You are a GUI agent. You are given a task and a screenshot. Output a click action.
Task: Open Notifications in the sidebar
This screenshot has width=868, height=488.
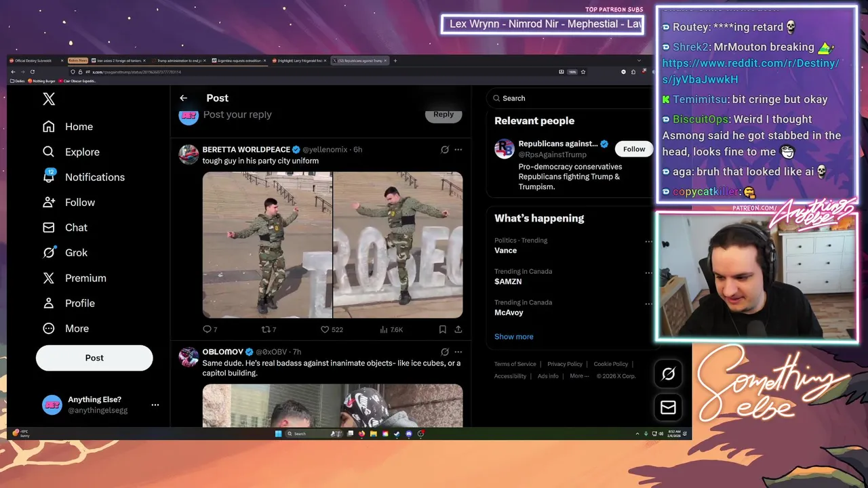tap(84, 177)
